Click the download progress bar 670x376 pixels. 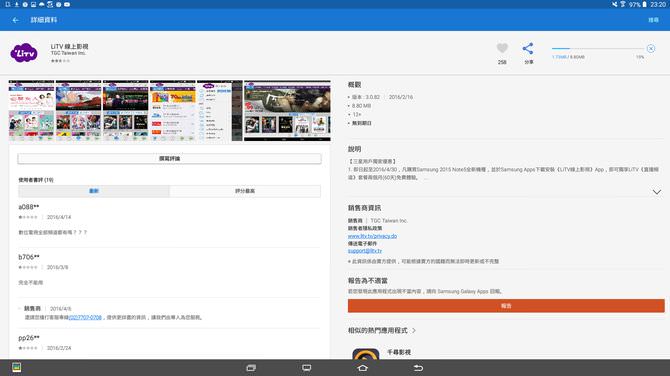pos(597,49)
